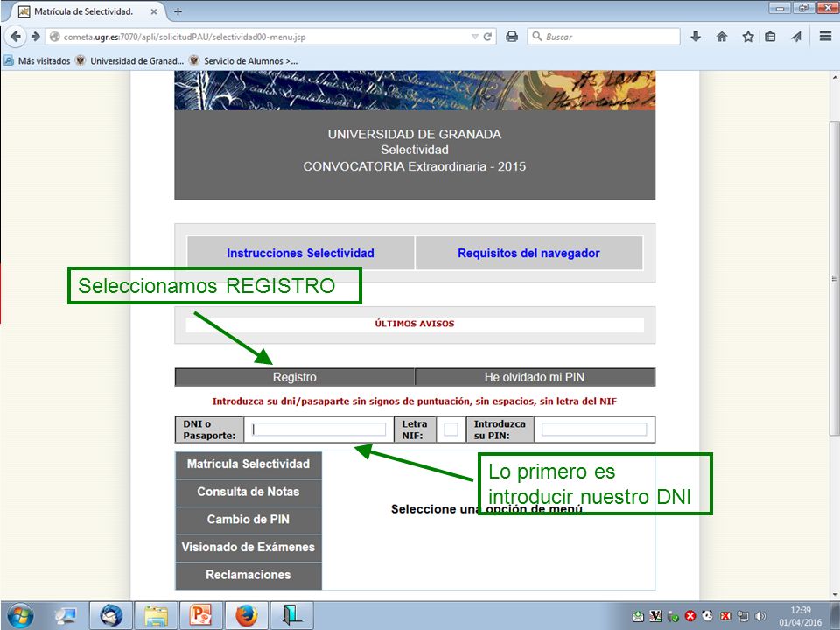Open Consulta de Notas menu option
Screen dimensions: 840x630
[x=248, y=492]
